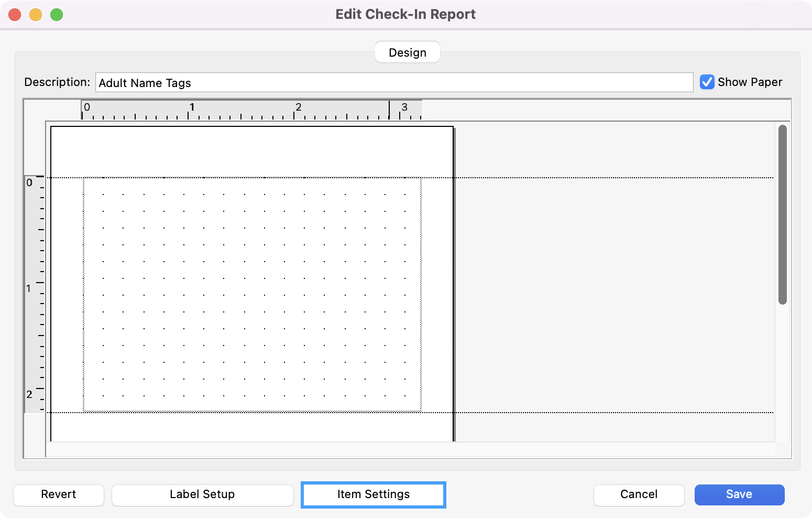Save the Adult Name Tags report
This screenshot has height=518, width=812.
click(x=739, y=494)
